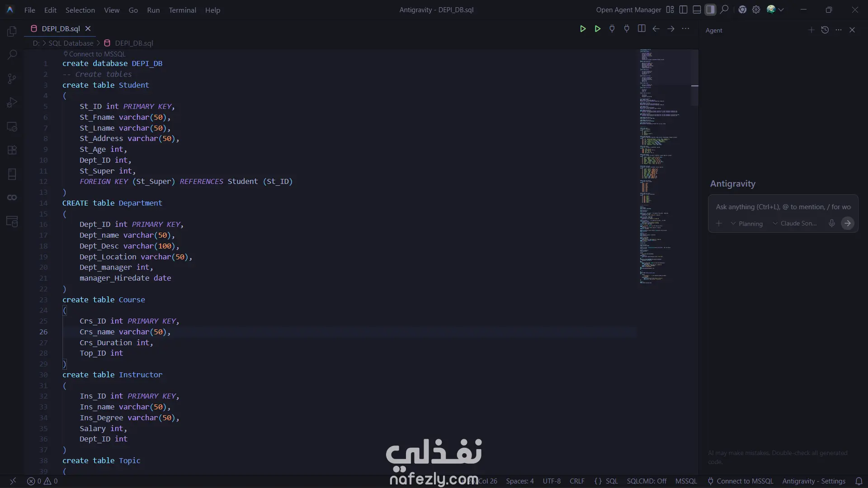Click Chrome browser icon in title bar
This screenshot has width=868, height=488.
point(742,9)
